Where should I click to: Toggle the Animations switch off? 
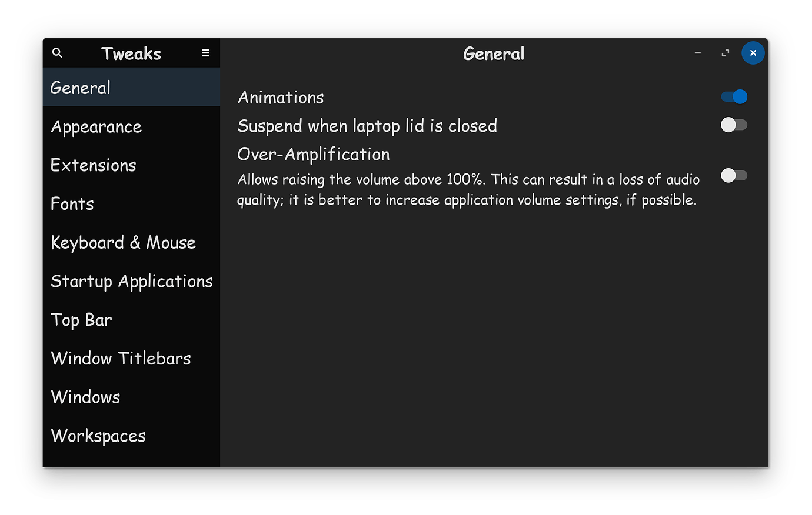[x=733, y=96]
